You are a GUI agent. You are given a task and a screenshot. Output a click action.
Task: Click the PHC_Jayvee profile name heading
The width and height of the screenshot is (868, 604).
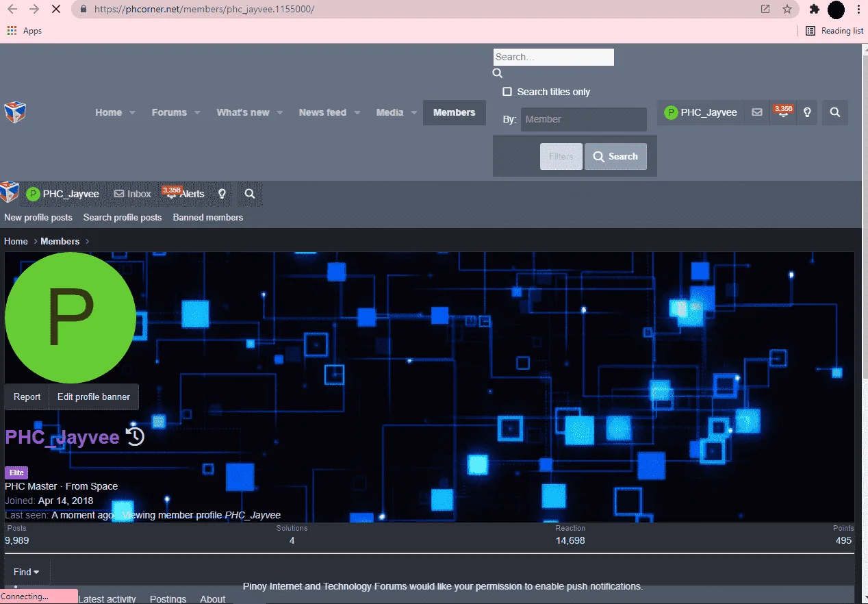point(62,437)
